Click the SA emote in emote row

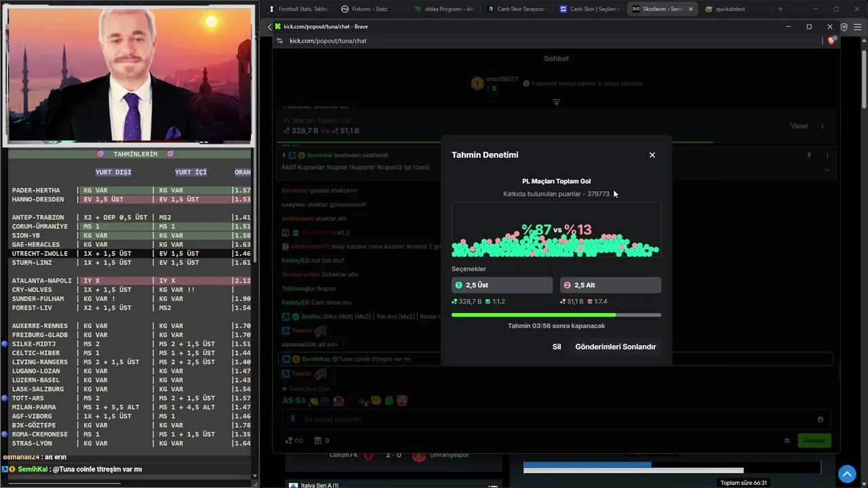pos(300,401)
